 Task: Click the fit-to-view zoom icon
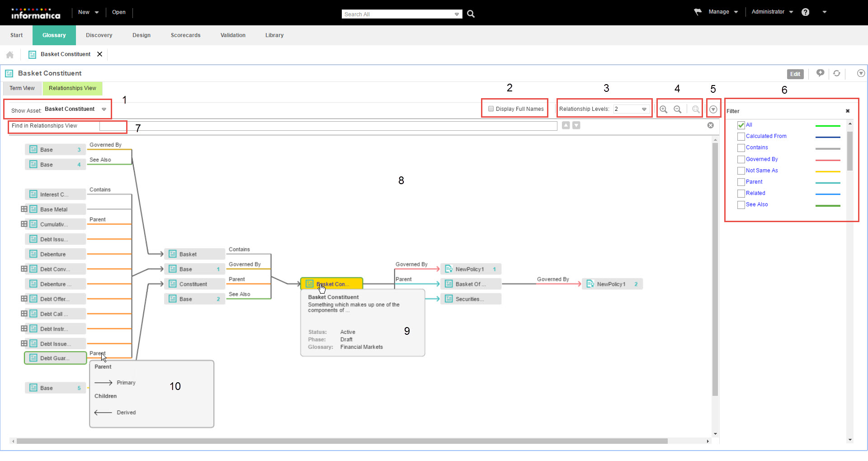(x=696, y=109)
